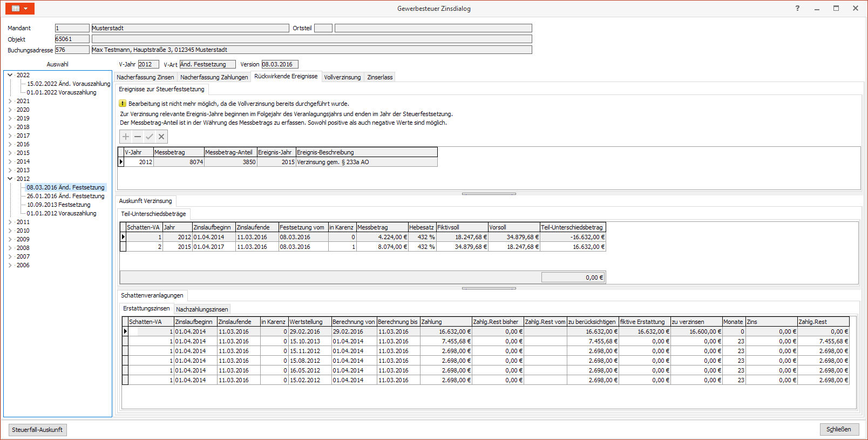The width and height of the screenshot is (868, 440).
Task: Click the splitter handle above Auskunft Verzinsung
Action: click(489, 194)
